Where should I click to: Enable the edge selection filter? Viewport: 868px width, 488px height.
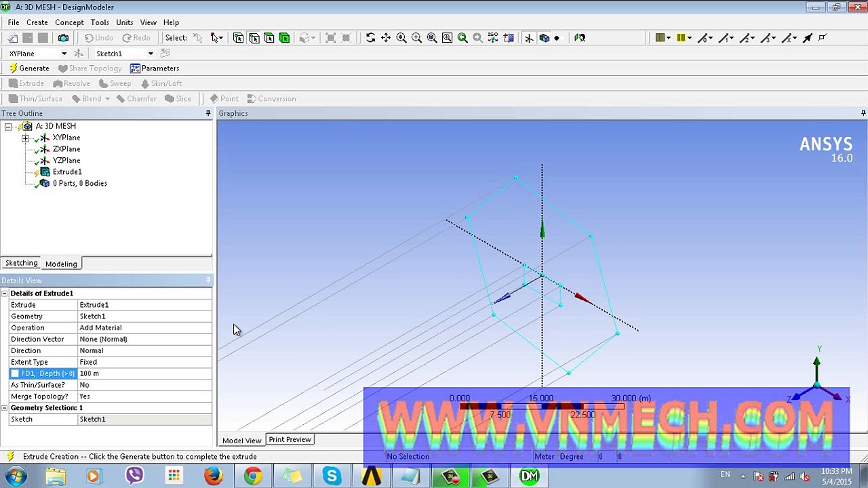point(254,38)
